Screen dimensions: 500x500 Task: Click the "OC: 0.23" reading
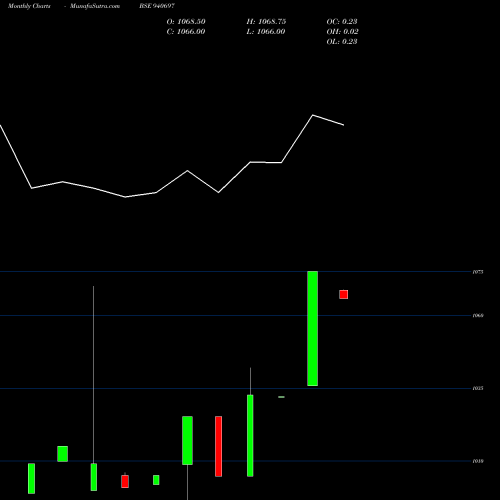(x=342, y=22)
